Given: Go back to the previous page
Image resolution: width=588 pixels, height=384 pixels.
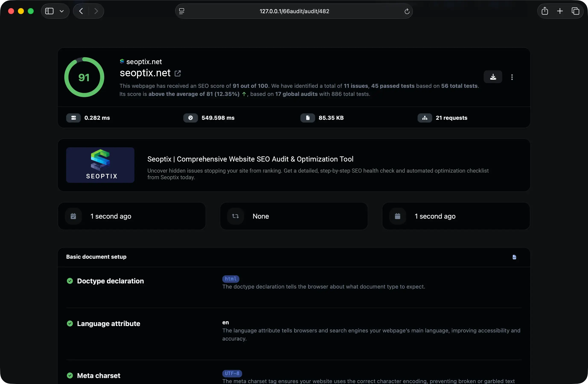Looking at the screenshot, I should (x=81, y=11).
